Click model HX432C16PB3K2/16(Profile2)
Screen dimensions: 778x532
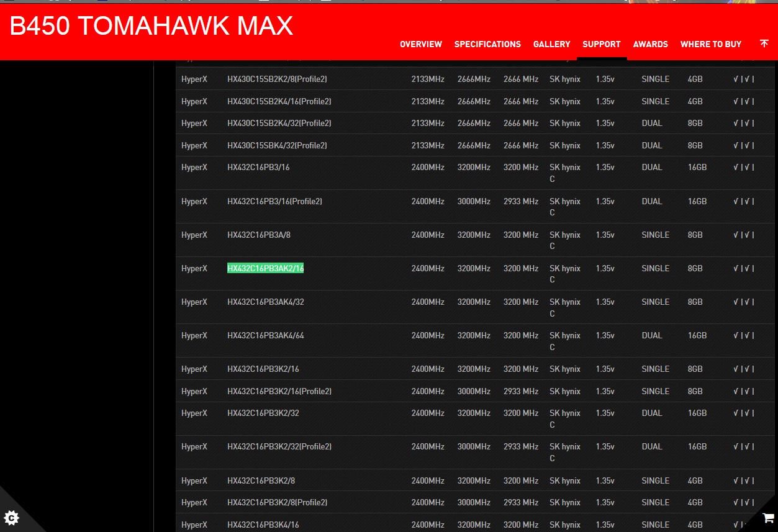(279, 391)
